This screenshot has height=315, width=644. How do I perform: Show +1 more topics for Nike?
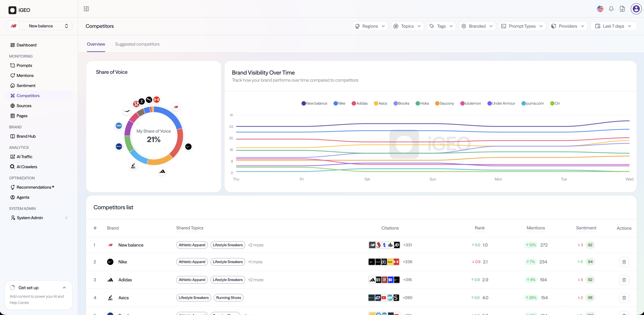255,262
